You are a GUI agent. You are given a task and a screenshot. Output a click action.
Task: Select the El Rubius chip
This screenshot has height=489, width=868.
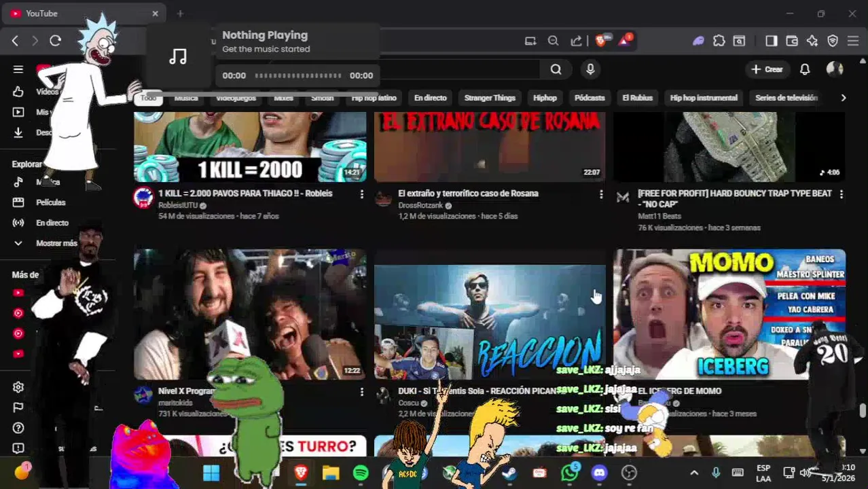(637, 98)
